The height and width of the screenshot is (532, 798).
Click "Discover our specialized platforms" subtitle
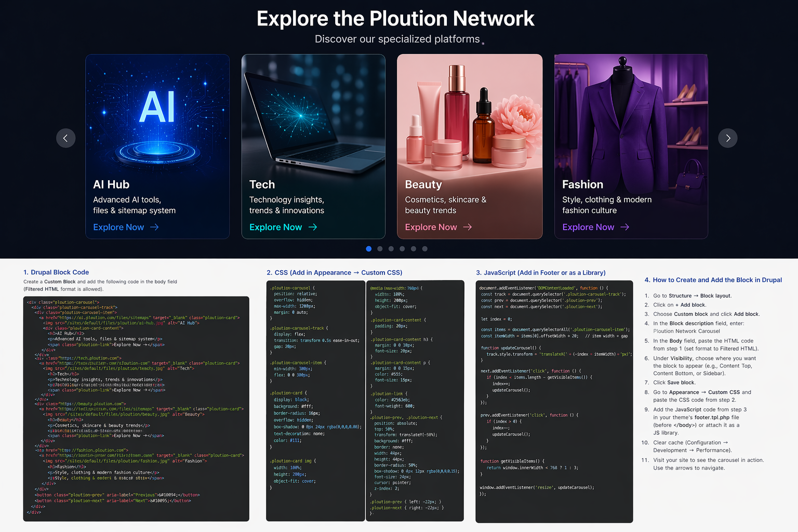pos(397,39)
